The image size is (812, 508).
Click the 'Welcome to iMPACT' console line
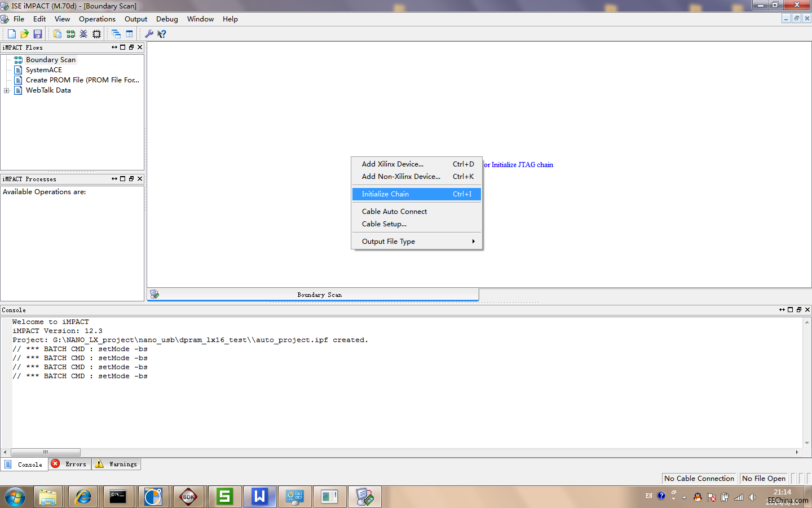(x=51, y=322)
